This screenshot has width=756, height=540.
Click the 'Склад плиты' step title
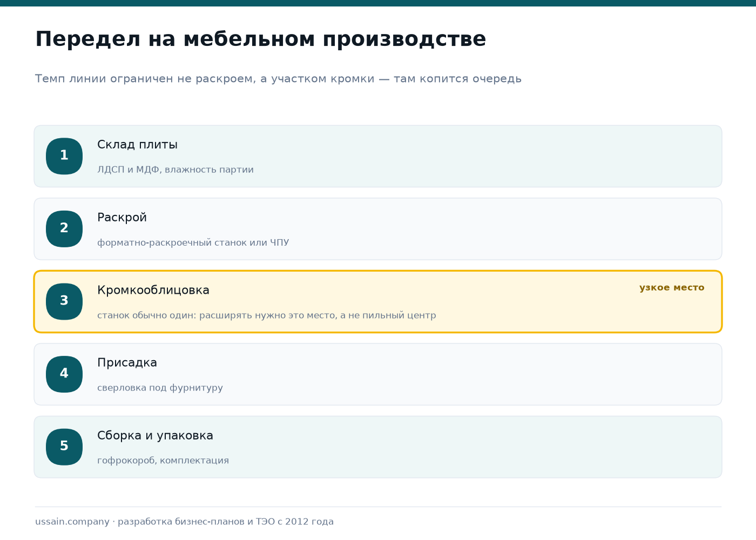pyautogui.click(x=137, y=145)
